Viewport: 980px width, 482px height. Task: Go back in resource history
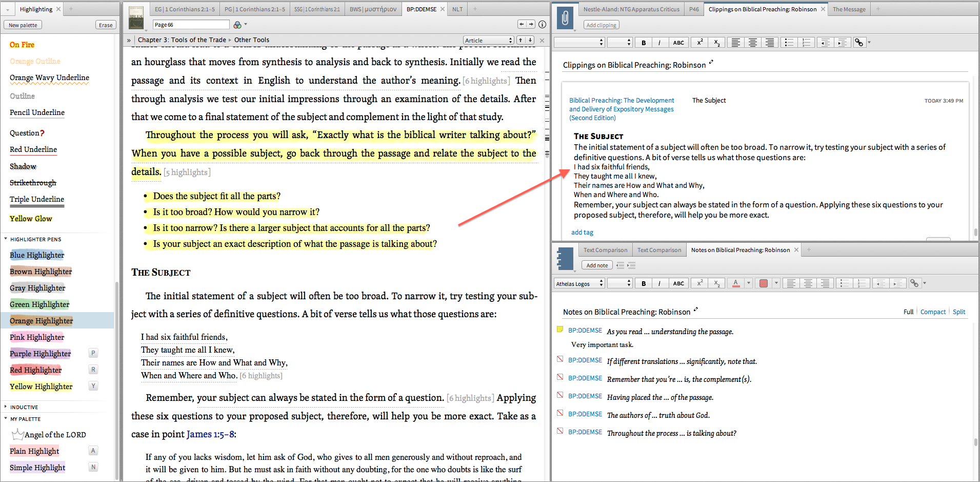coord(522,24)
